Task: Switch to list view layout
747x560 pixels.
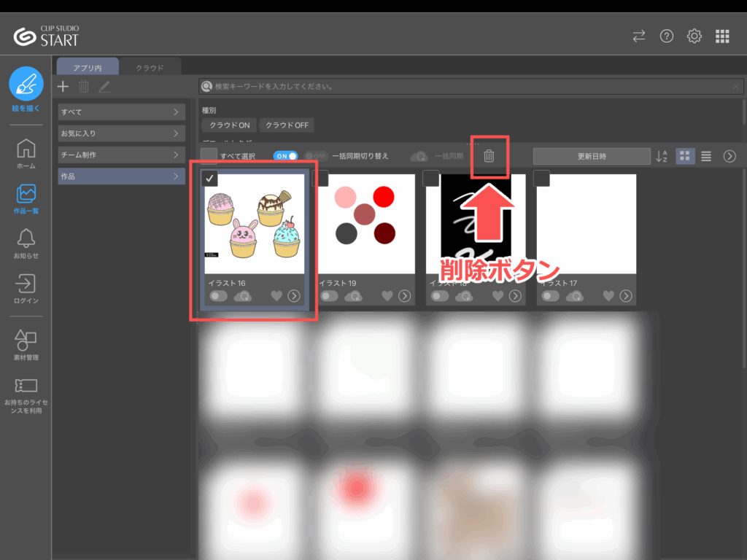Action: pos(706,156)
